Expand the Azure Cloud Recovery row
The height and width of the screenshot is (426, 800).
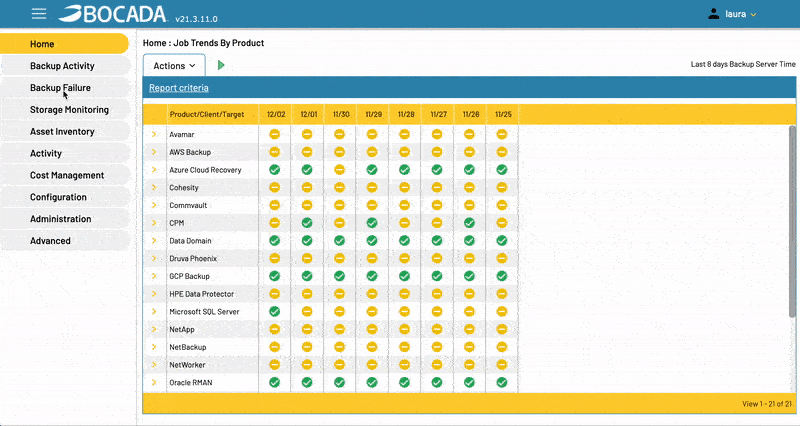(154, 169)
